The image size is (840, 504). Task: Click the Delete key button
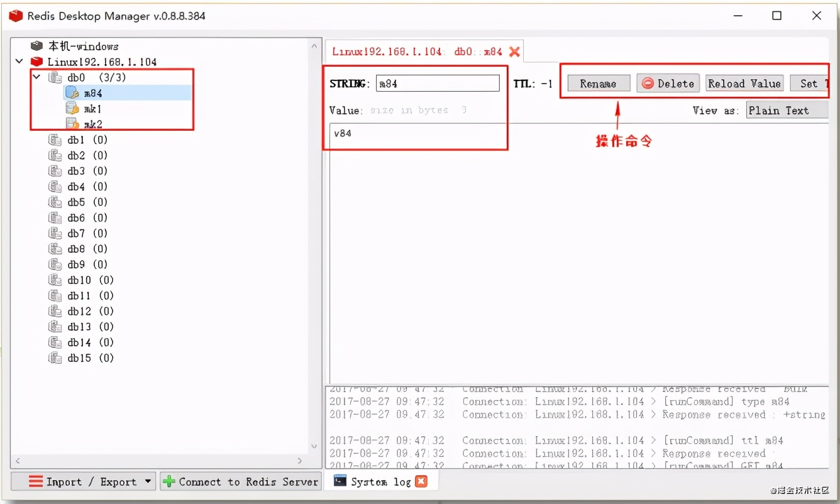point(668,84)
